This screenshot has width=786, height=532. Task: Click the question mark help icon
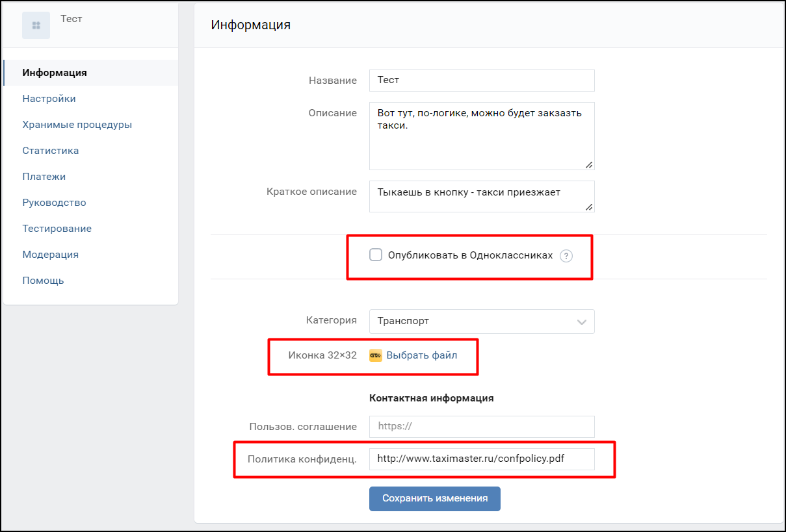(x=566, y=256)
